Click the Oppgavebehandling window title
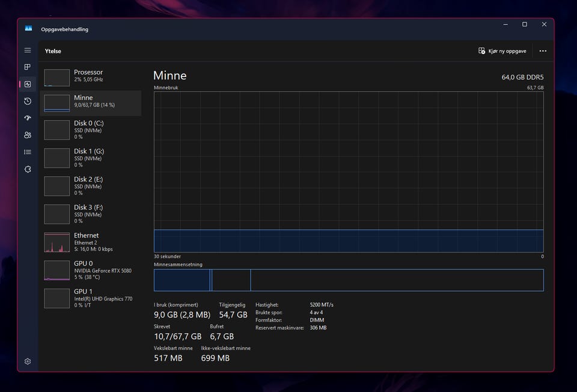 pos(65,29)
